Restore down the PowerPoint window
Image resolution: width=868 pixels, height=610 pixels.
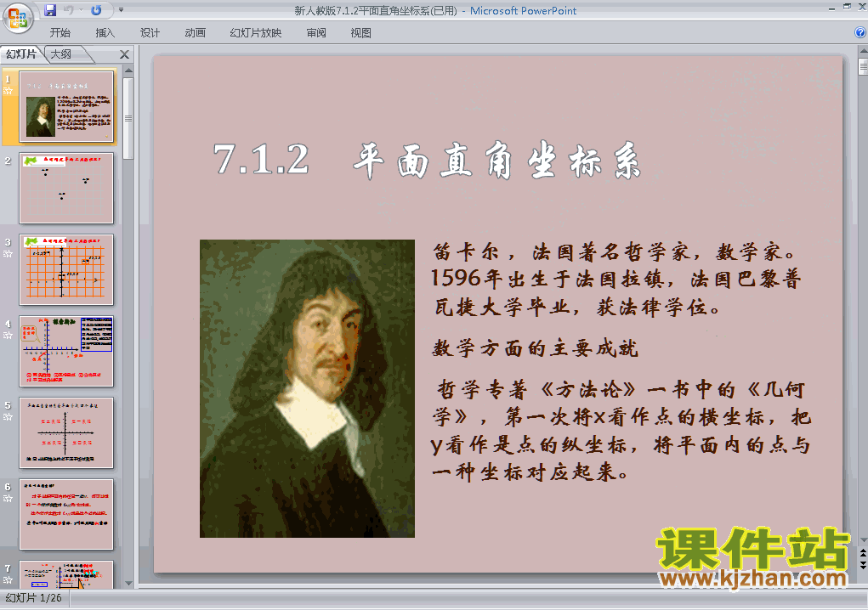(847, 7)
